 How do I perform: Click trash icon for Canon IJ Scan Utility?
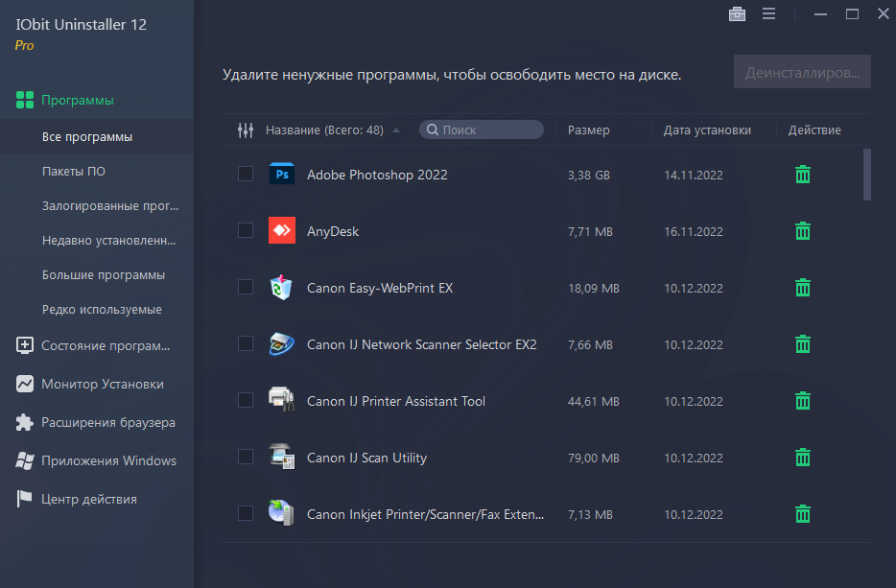coord(803,458)
